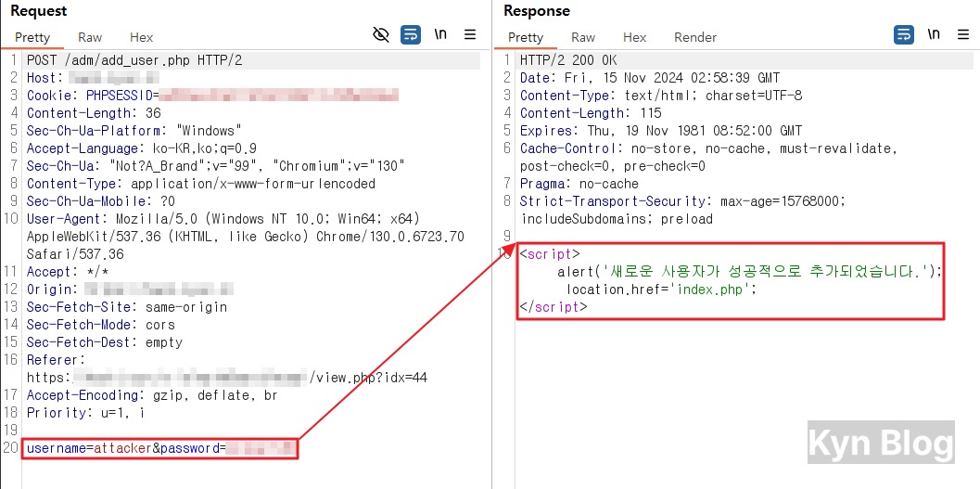Toggle hidden items eye icon in Request pane

click(x=381, y=35)
